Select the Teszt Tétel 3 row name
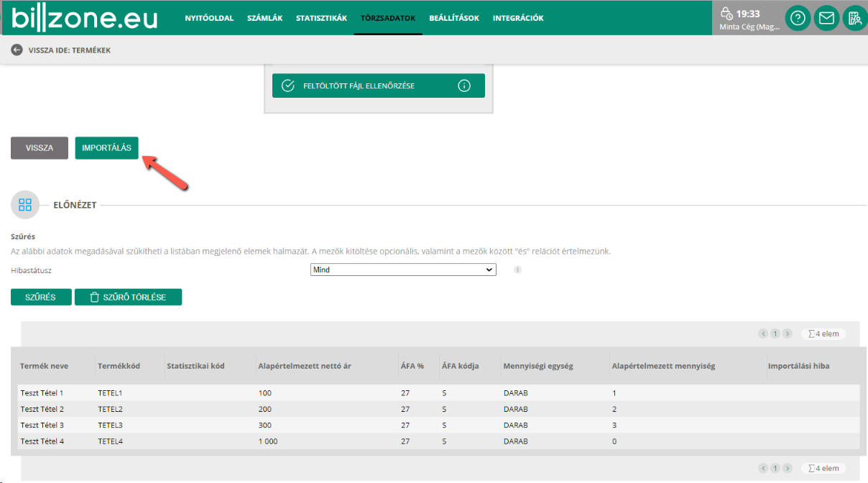Image resolution: width=868 pixels, height=483 pixels. [42, 425]
